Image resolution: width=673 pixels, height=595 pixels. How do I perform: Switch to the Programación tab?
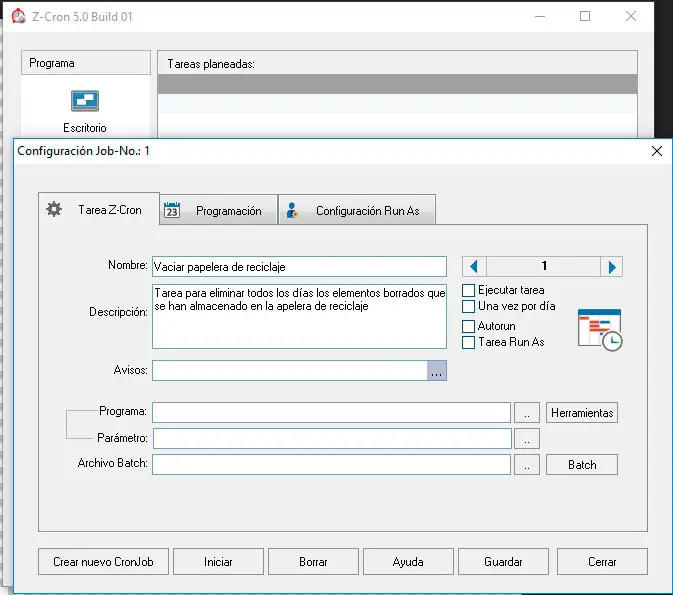(x=217, y=211)
